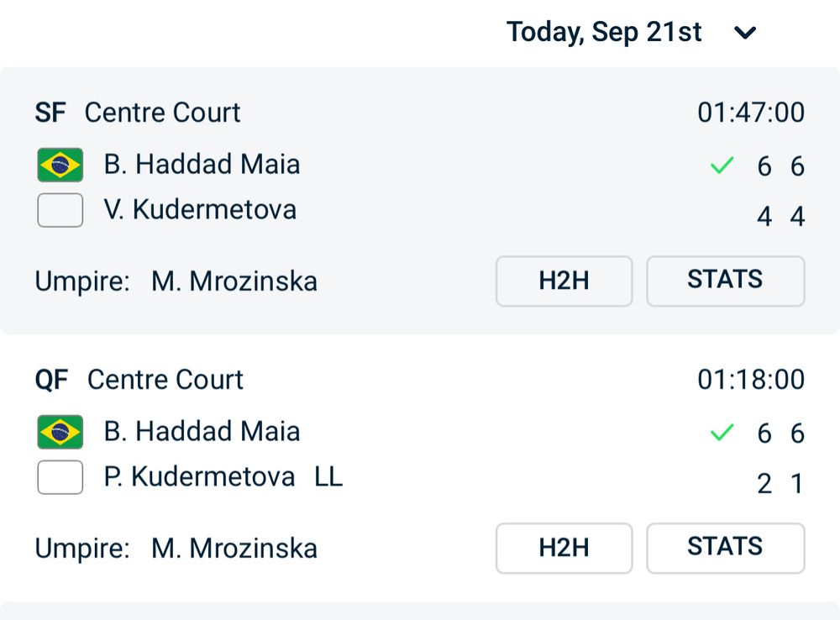Viewport: 840px width, 620px height.
Task: Click the SF Centre Court match header
Action: (138, 113)
